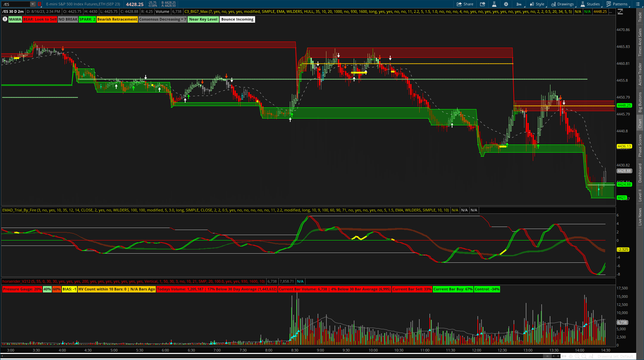This screenshot has height=360, width=644.
Task: Open the Share menu
Action: (x=465, y=4)
